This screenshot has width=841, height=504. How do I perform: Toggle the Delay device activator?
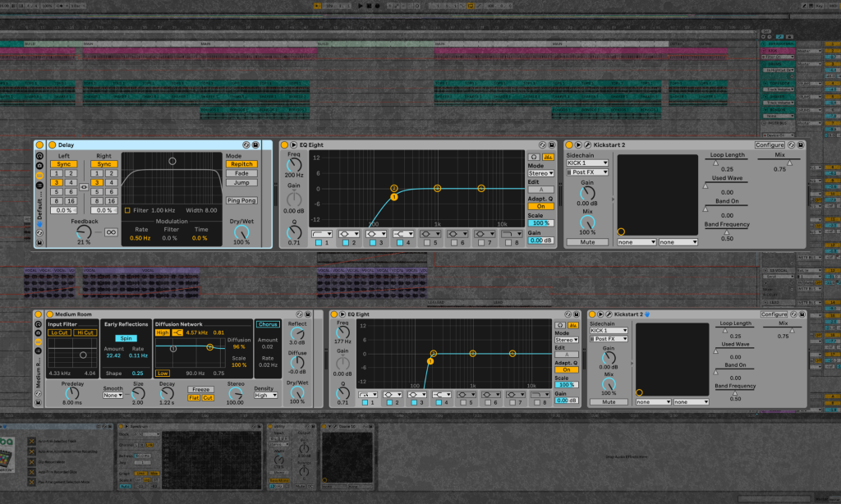pyautogui.click(x=52, y=144)
